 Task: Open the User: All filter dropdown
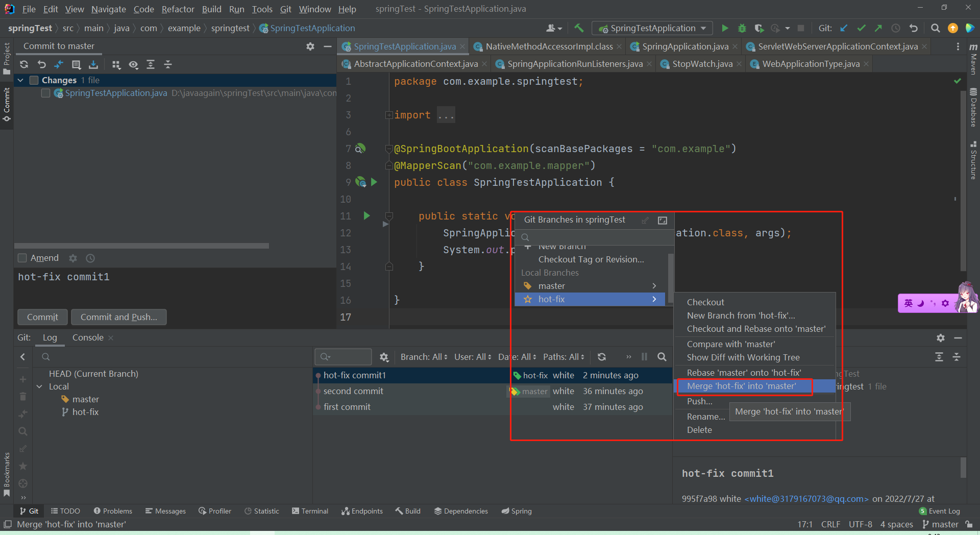[x=473, y=357]
